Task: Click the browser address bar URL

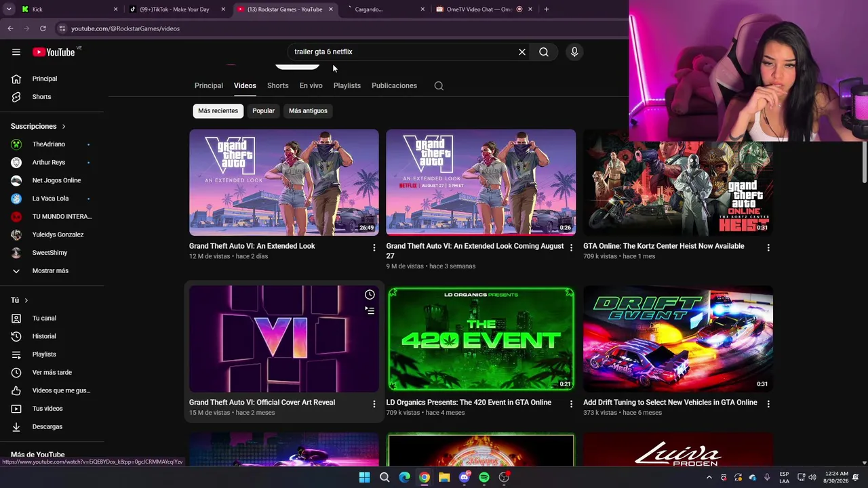Action: pyautogui.click(x=125, y=28)
